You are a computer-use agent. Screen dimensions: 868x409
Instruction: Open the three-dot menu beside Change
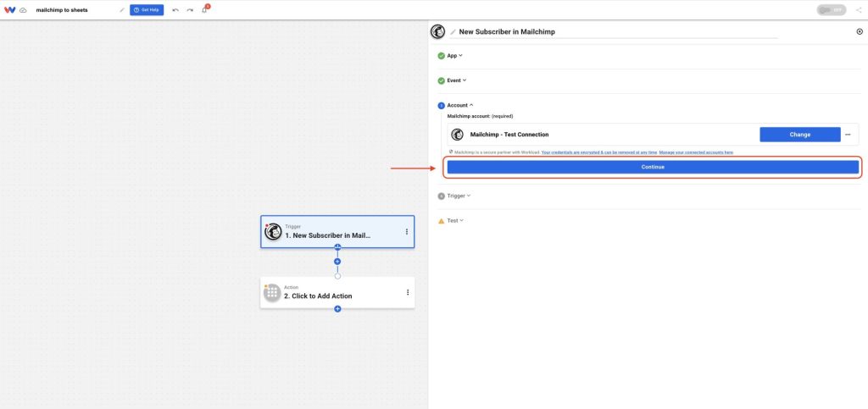848,135
